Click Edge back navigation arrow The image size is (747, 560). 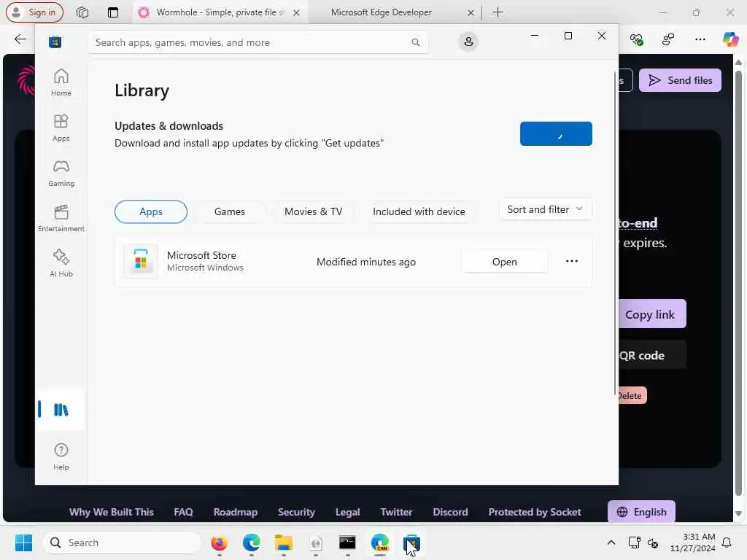click(x=20, y=39)
